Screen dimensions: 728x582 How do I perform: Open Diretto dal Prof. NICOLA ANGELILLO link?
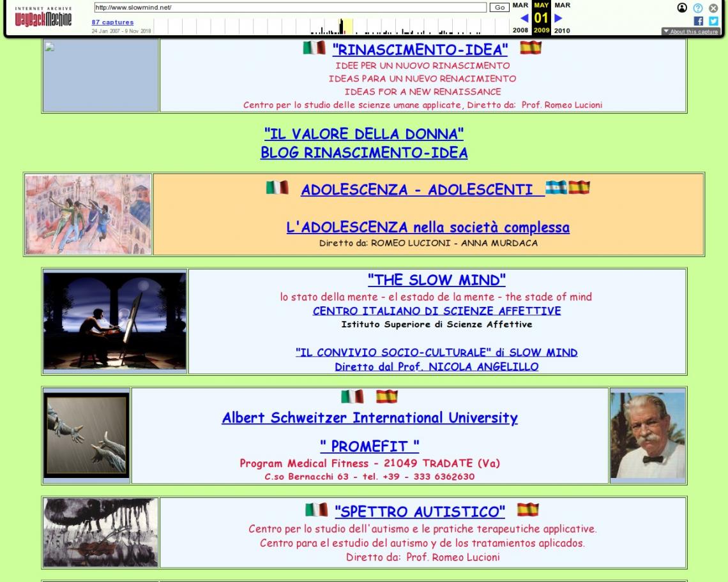point(437,367)
